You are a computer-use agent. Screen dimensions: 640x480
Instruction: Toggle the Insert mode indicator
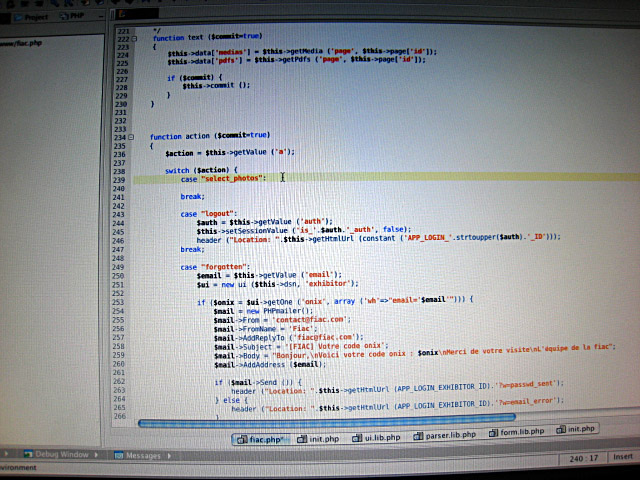click(623, 457)
